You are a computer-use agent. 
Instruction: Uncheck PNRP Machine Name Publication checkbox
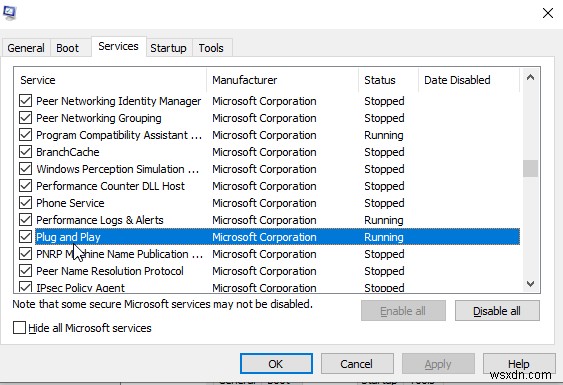tap(25, 254)
